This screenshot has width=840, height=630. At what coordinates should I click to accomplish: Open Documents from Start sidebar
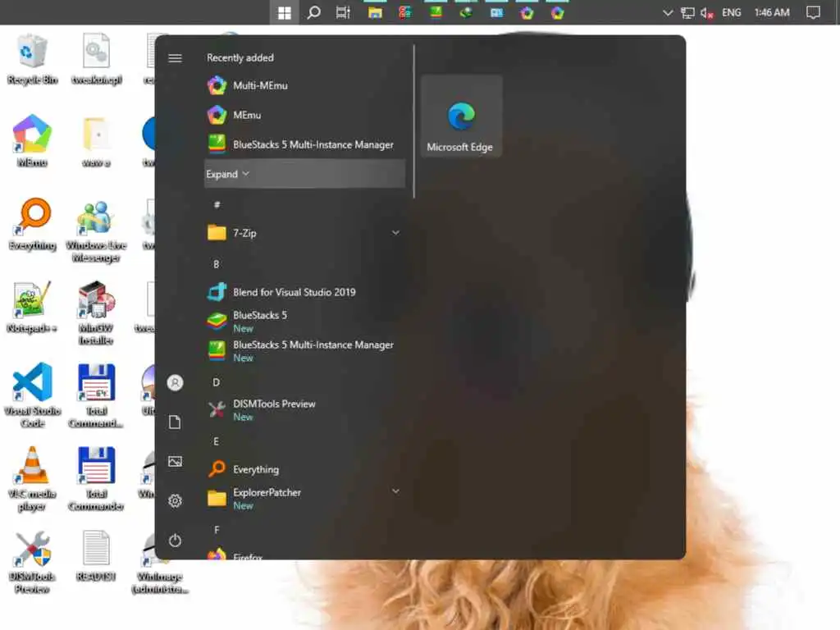176,422
